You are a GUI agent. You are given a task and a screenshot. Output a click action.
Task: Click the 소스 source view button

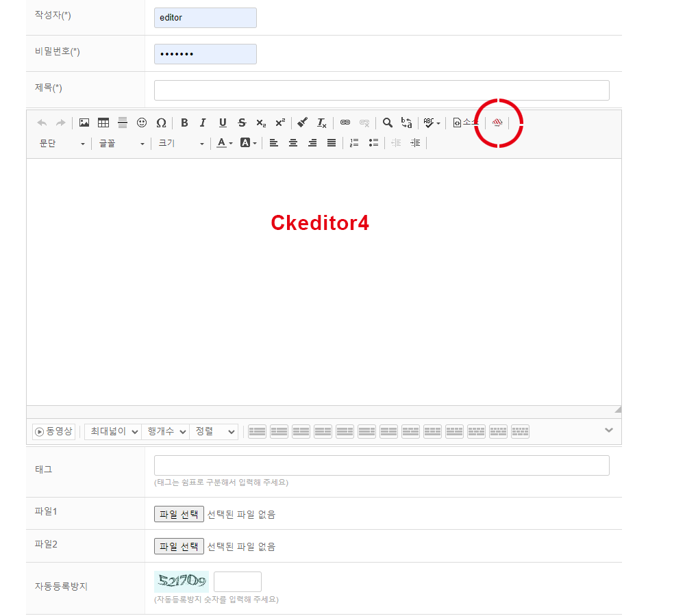pos(466,123)
